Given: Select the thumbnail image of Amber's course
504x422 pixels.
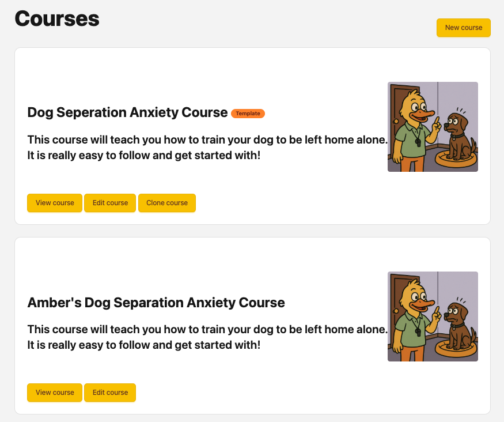Looking at the screenshot, I should 433,316.
